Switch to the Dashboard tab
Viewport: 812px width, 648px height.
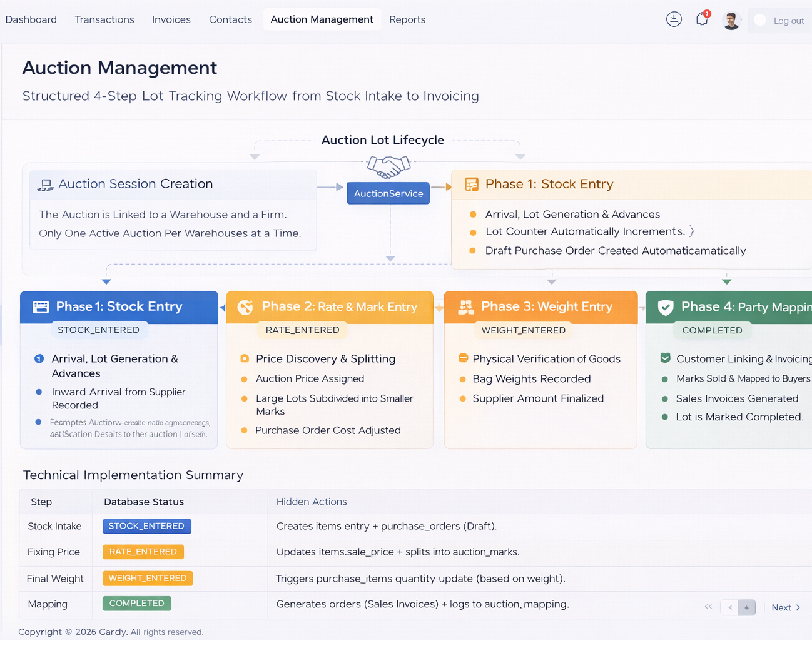pyautogui.click(x=31, y=19)
